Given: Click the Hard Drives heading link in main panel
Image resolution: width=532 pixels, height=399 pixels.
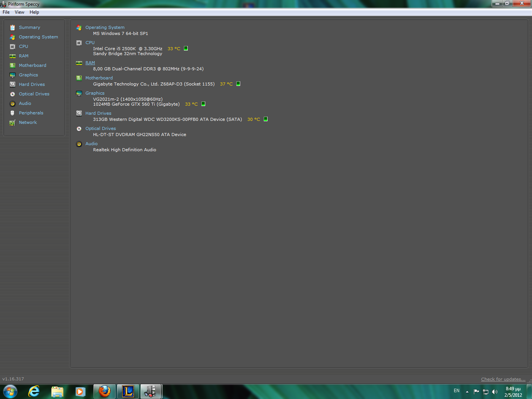Looking at the screenshot, I should (98, 113).
